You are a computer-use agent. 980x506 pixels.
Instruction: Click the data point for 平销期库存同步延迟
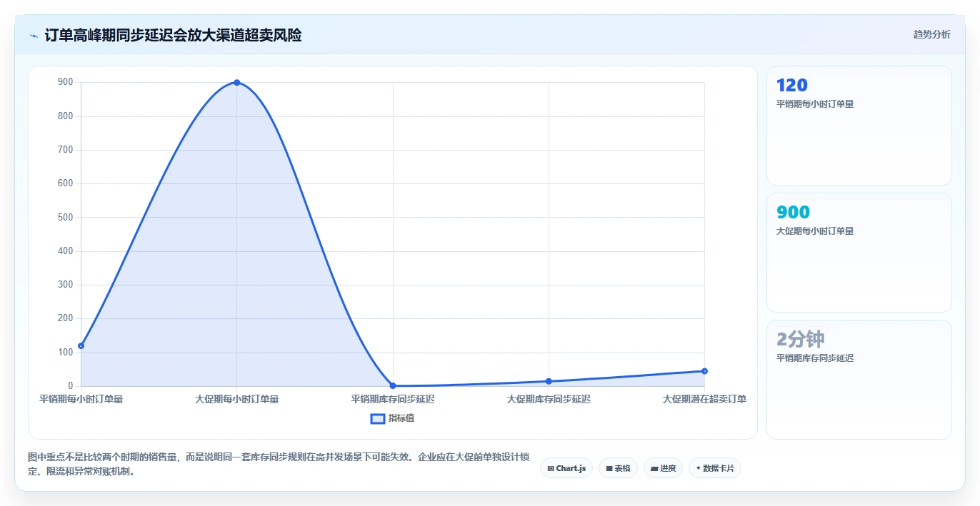pyautogui.click(x=393, y=385)
